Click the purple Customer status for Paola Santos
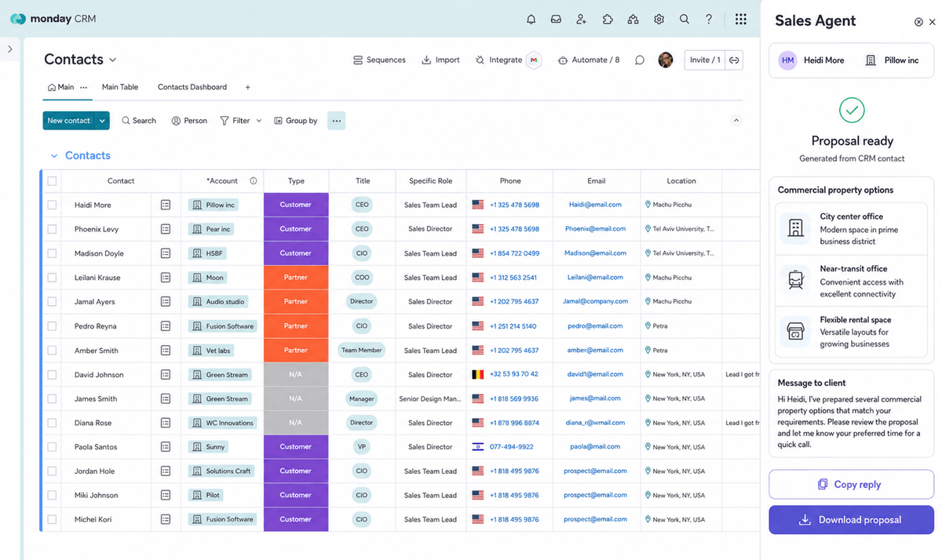 (296, 446)
